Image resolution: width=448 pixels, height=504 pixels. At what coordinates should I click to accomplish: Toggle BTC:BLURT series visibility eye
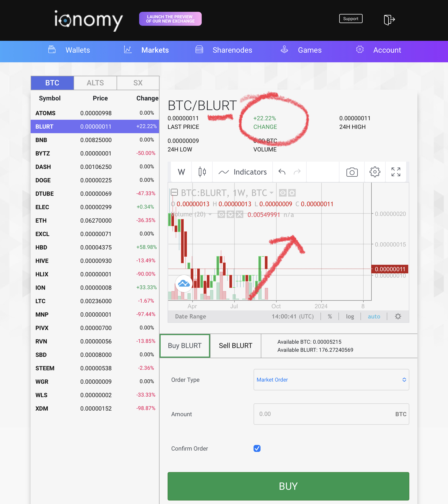tap(283, 193)
